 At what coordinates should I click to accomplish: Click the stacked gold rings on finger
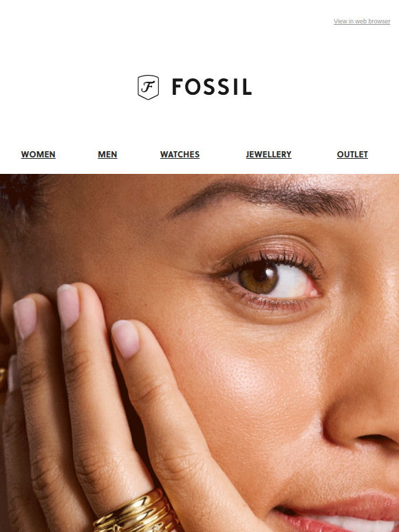136,512
